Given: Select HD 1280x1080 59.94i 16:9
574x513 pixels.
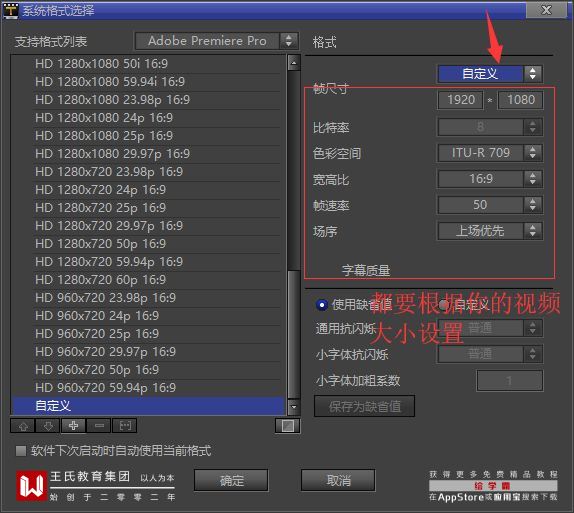Looking at the screenshot, I should pyautogui.click(x=148, y=82).
